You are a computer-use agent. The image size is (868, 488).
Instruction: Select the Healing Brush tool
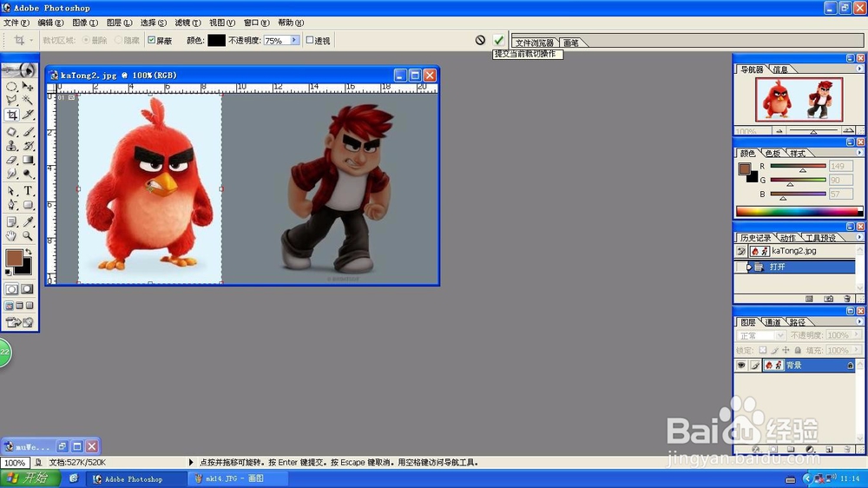pos(11,132)
